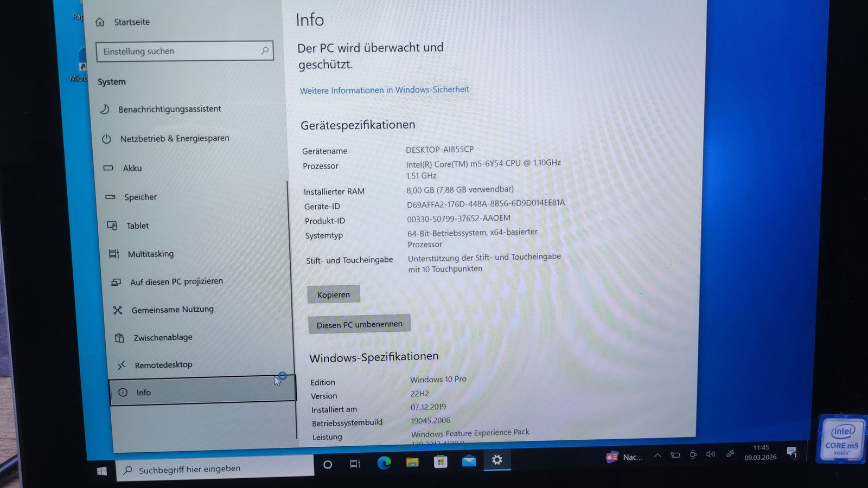868x488 pixels.
Task: Open volume control in system tray
Action: (x=711, y=454)
